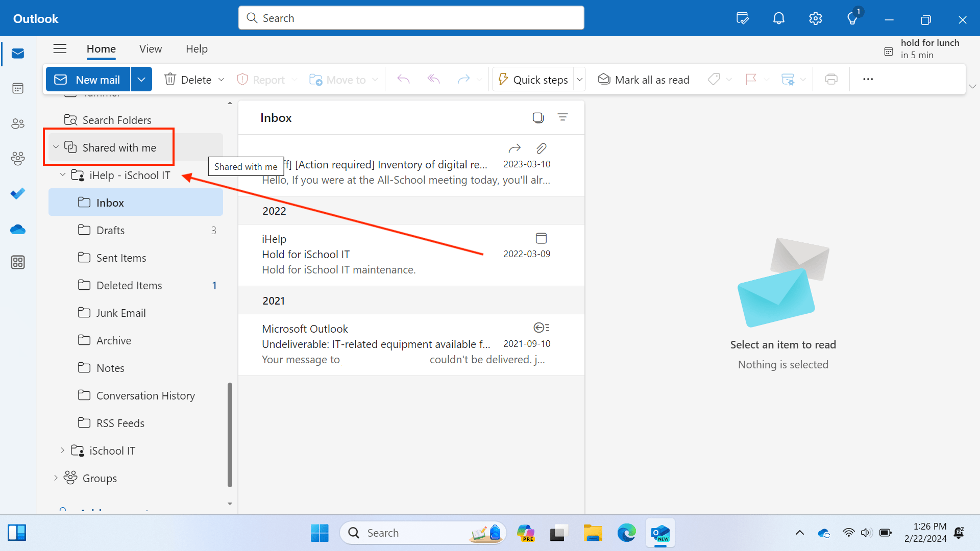Viewport: 980px width, 551px height.
Task: Select the Deleted Items folder
Action: [x=136, y=285]
